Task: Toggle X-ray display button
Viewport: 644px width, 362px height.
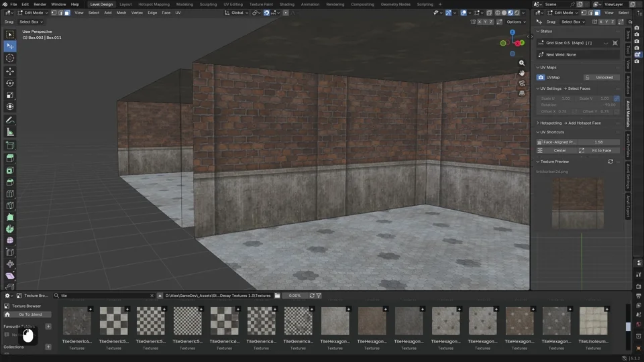Action: pos(489,13)
